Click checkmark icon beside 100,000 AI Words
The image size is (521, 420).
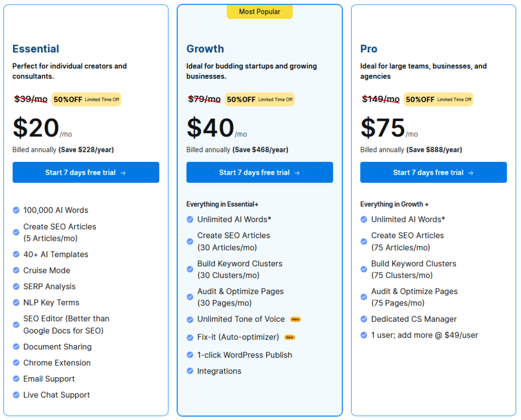click(x=16, y=210)
